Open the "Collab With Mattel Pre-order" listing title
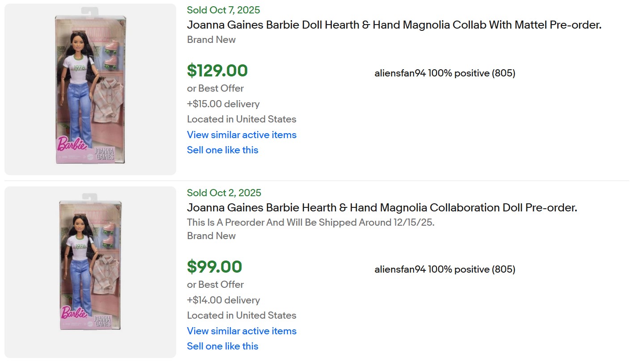Viewport: 644px width, 362px height. point(394,25)
